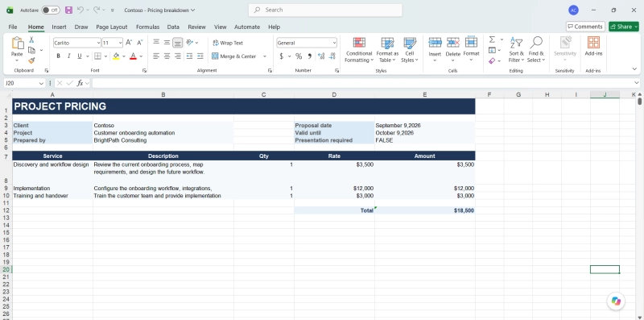Click the Undo arrow icon
This screenshot has height=320, width=644.
pos(80,10)
